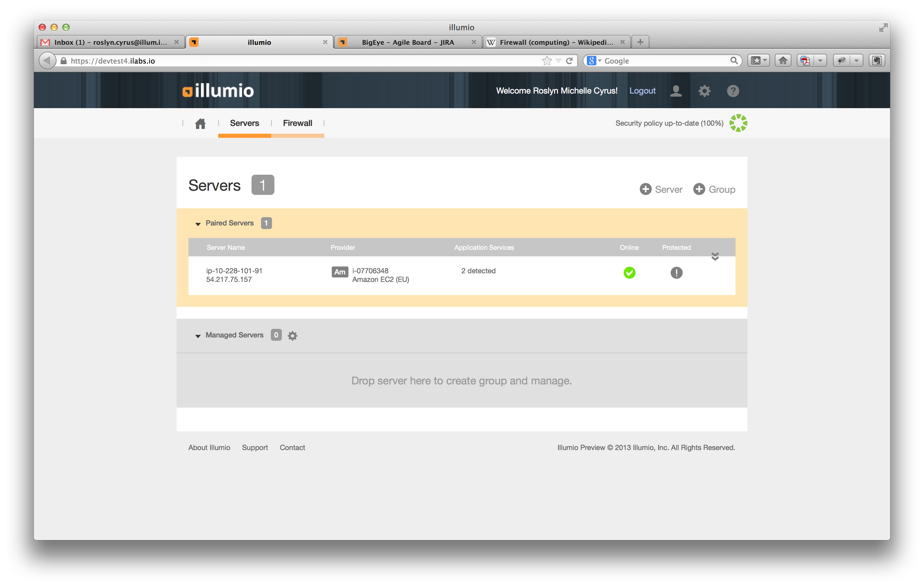Add a new Group
924x587 pixels.
pos(714,190)
